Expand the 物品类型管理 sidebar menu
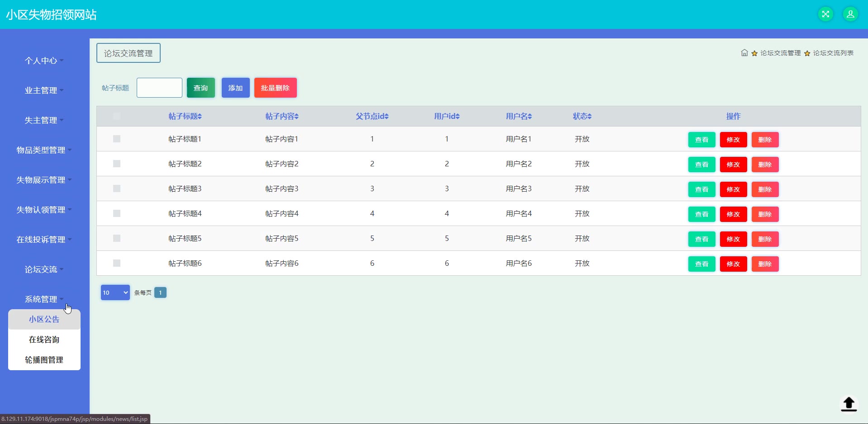 [44, 150]
